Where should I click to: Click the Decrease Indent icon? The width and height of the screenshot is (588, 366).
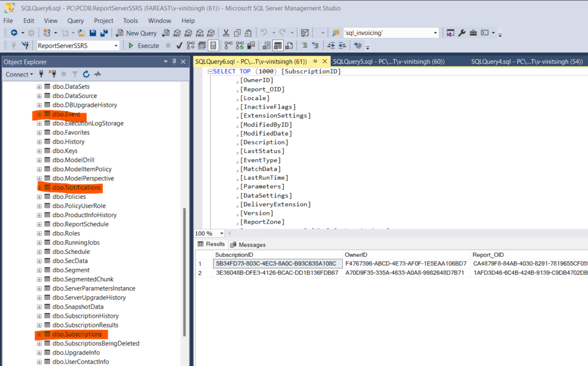pyautogui.click(x=331, y=46)
